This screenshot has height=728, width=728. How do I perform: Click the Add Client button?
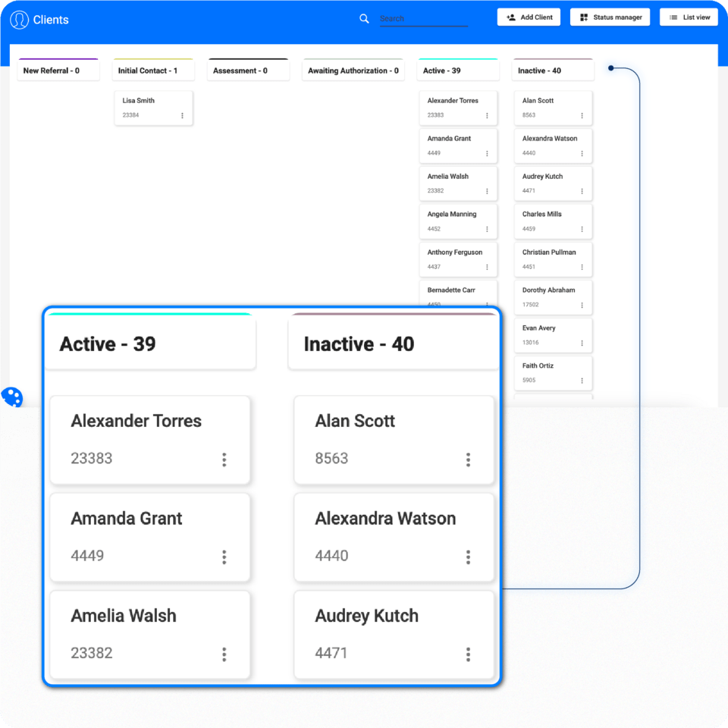coord(528,17)
